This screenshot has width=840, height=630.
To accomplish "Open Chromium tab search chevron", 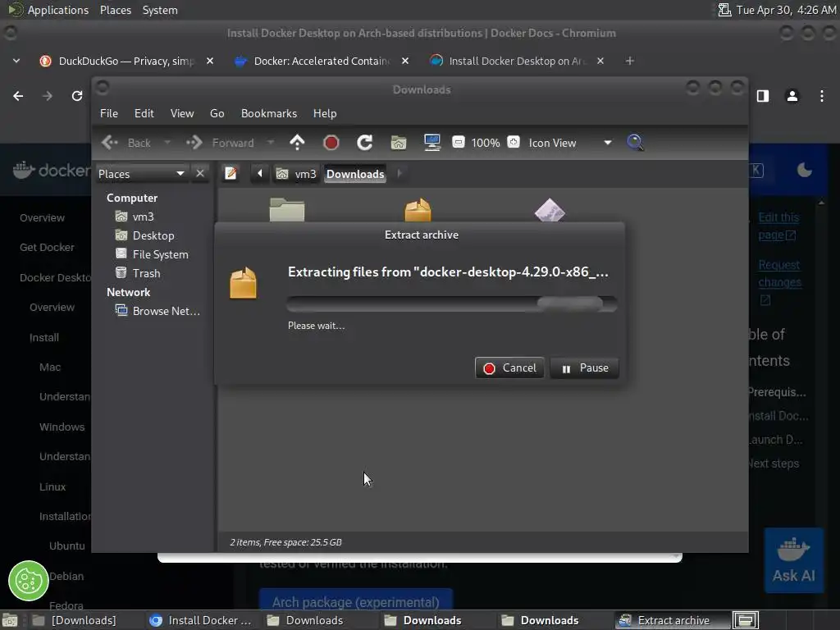I will point(16,61).
